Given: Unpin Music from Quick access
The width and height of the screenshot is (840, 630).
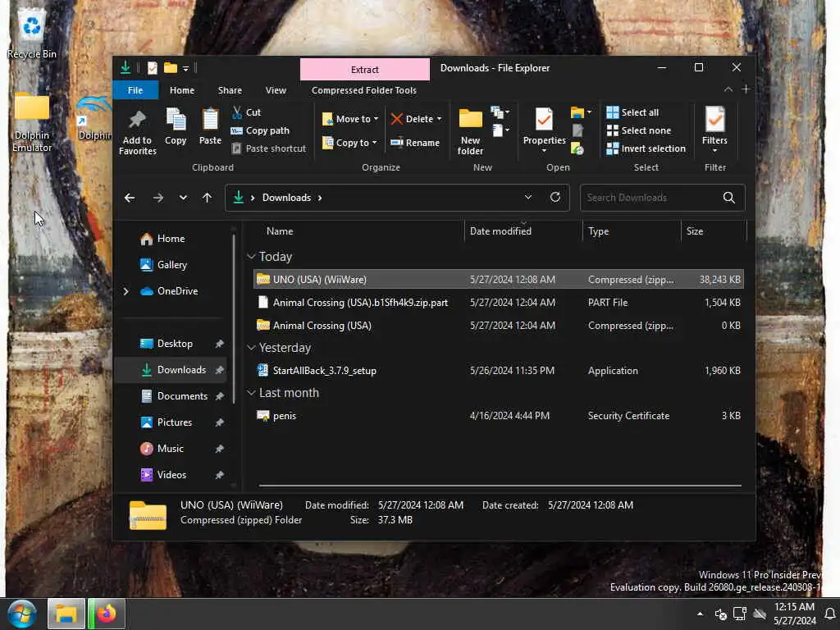Looking at the screenshot, I should [219, 449].
